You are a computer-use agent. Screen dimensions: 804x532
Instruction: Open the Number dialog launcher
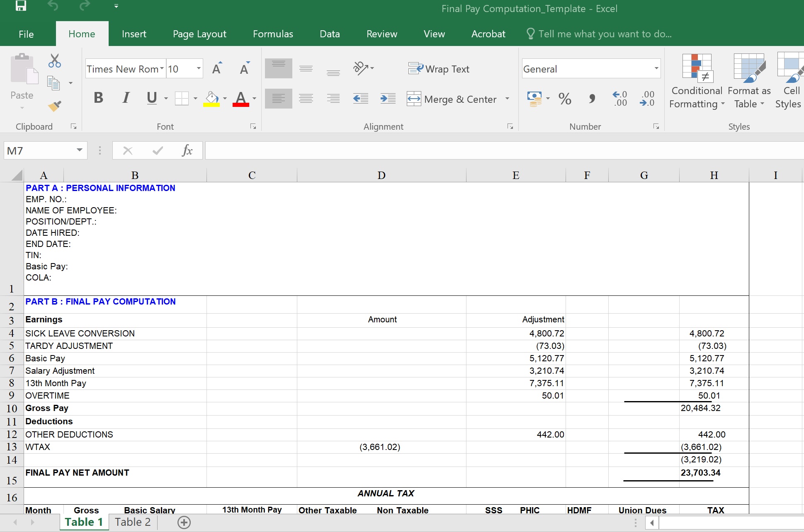[656, 126]
